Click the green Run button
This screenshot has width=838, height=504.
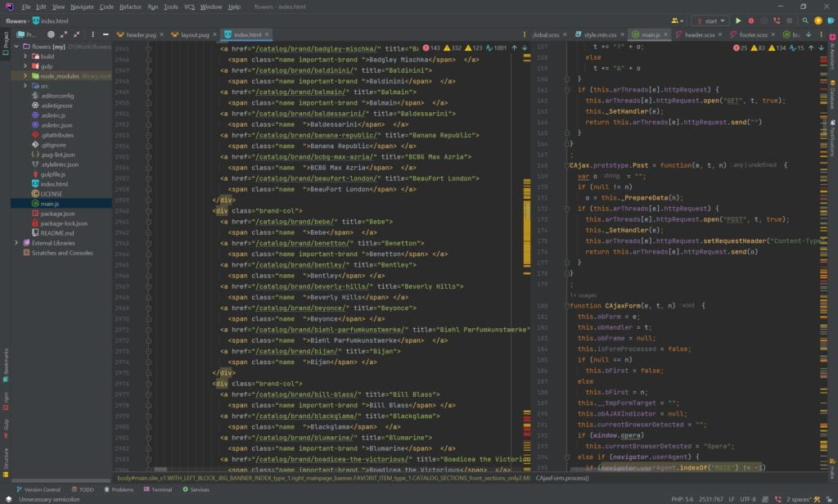(737, 20)
